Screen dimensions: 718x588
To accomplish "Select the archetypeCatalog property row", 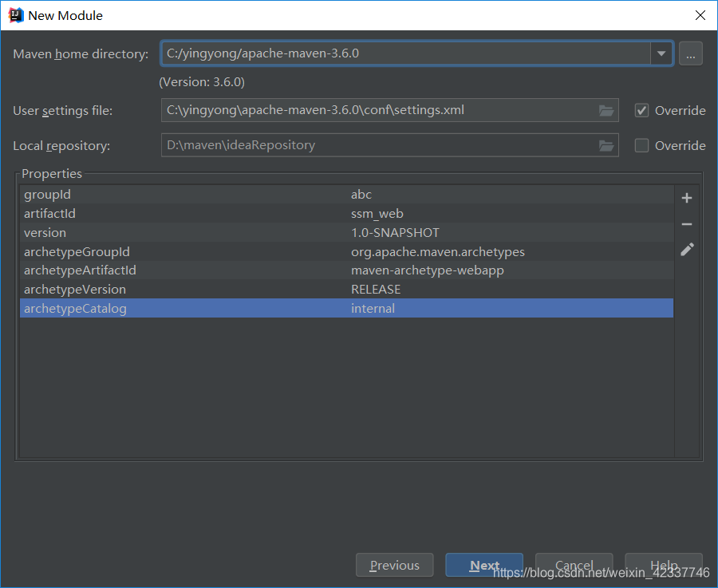I will click(x=347, y=308).
